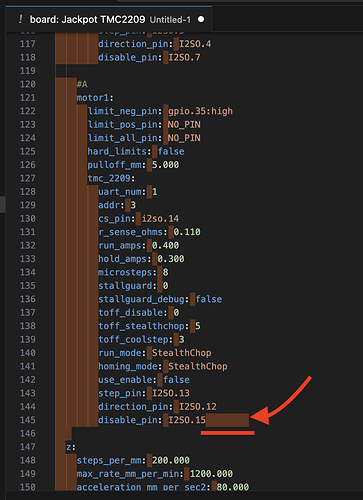Click the 'pulloff_mm' value 5.000

tap(166, 165)
